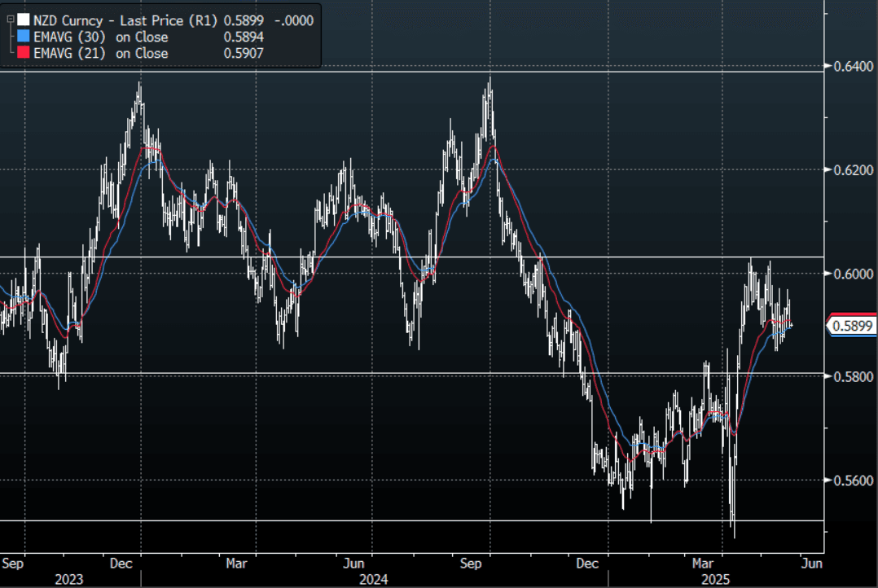Click the white NZD Curncy color swatch
The height and width of the screenshot is (588, 878).
pyautogui.click(x=24, y=20)
